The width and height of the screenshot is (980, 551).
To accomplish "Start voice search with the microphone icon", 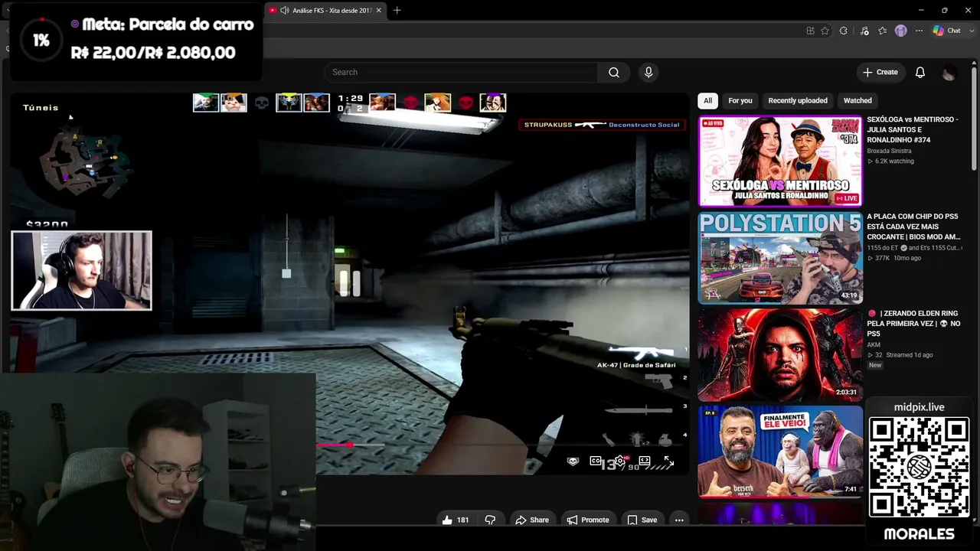I will pyautogui.click(x=648, y=72).
